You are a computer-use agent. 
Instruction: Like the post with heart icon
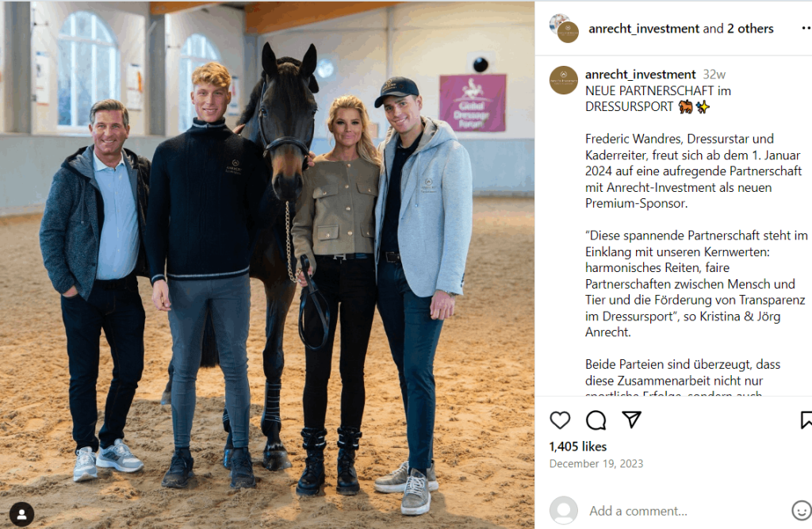[x=560, y=420]
